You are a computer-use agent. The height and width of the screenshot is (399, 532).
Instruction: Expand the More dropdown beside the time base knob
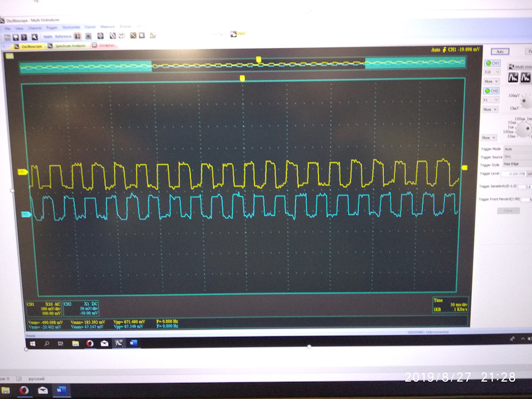pyautogui.click(x=489, y=137)
